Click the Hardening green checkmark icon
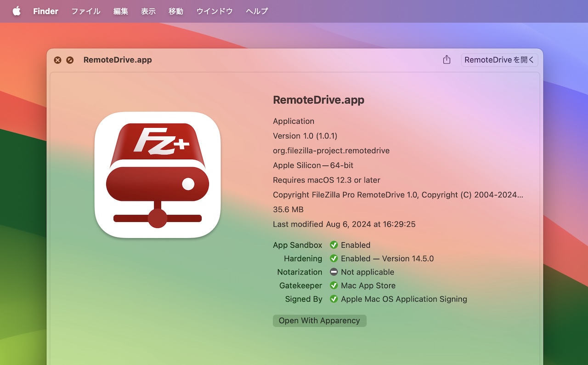The height and width of the screenshot is (365, 588). (334, 258)
